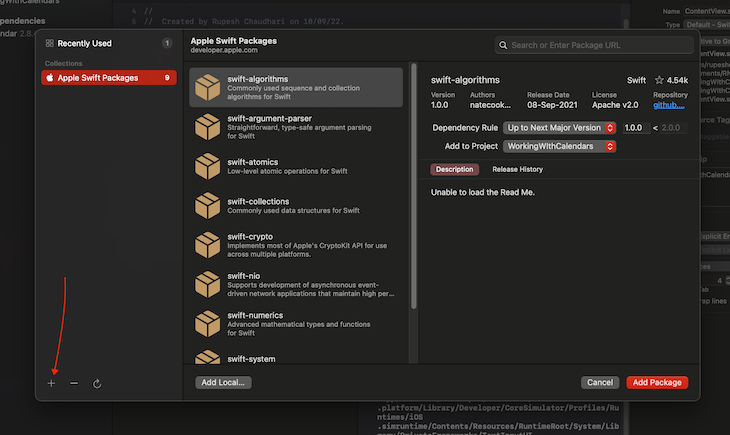Click the minus icon to remove collection
Image resolution: width=730 pixels, height=435 pixels.
tap(74, 383)
